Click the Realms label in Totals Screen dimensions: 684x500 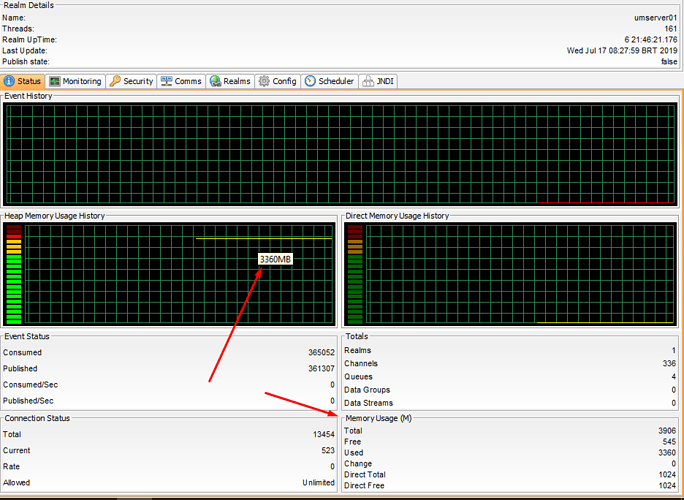[358, 350]
